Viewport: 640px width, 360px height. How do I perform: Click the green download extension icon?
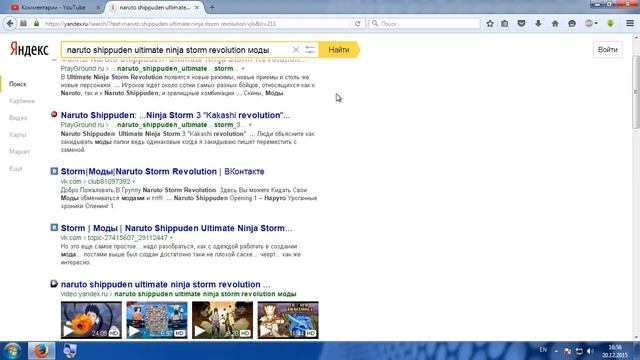(x=611, y=24)
